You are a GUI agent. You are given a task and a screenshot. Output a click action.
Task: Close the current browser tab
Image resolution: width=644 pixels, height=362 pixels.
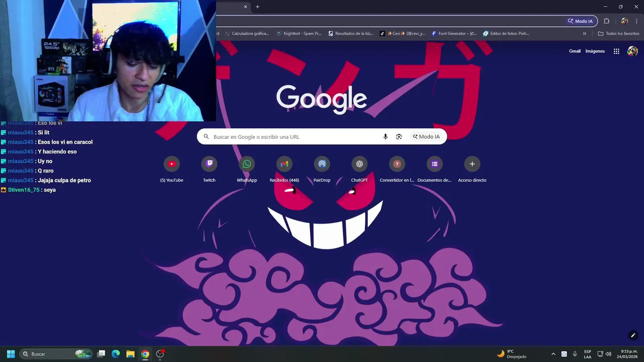click(x=246, y=7)
